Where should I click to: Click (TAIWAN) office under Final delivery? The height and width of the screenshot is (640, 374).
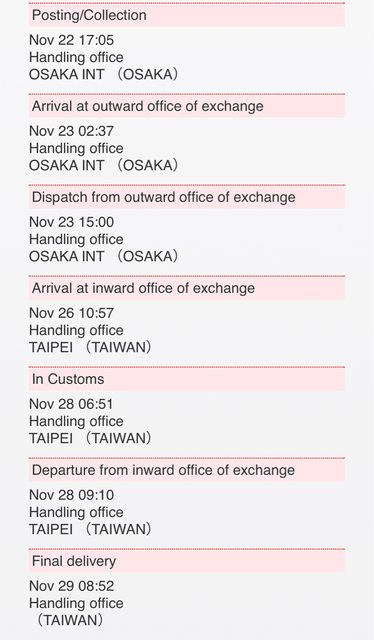[x=69, y=620]
